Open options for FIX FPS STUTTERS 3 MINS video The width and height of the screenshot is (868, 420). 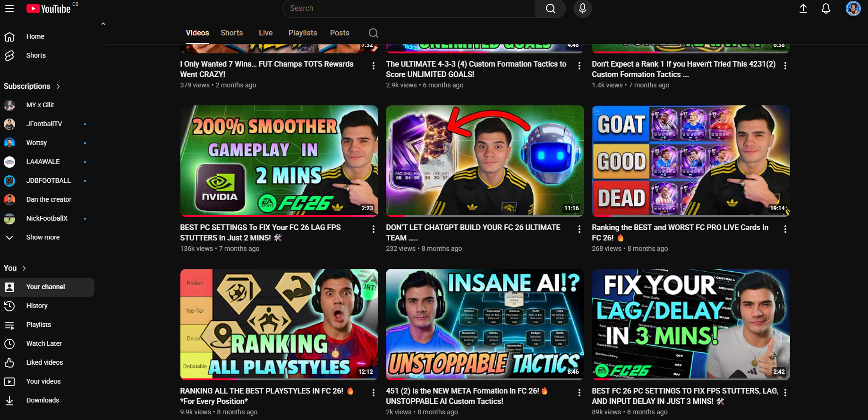785,393
